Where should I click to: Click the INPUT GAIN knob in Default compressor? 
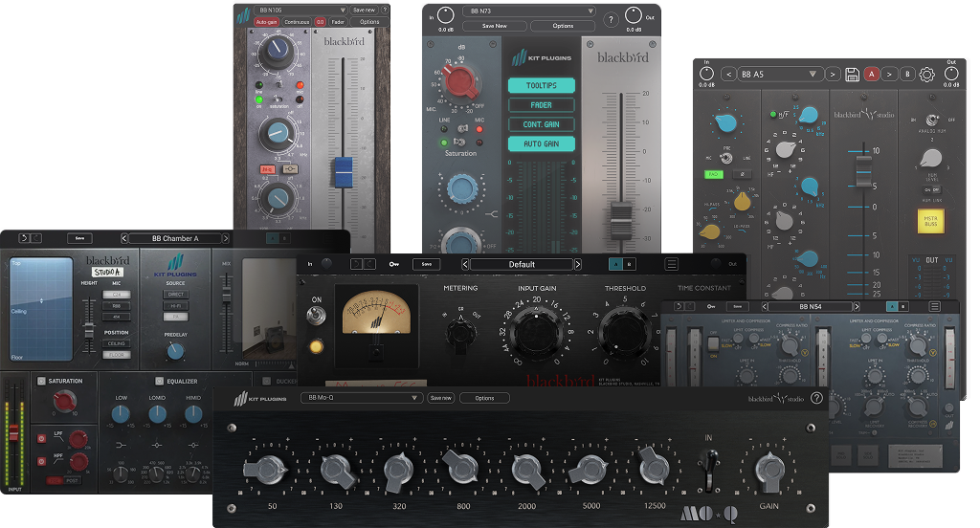click(536, 333)
